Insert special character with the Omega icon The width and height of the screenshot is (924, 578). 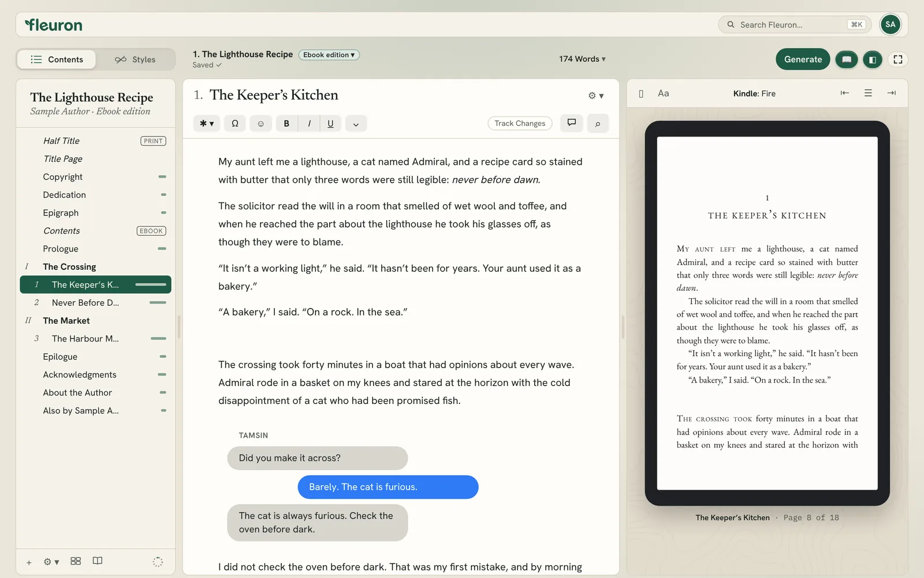235,123
